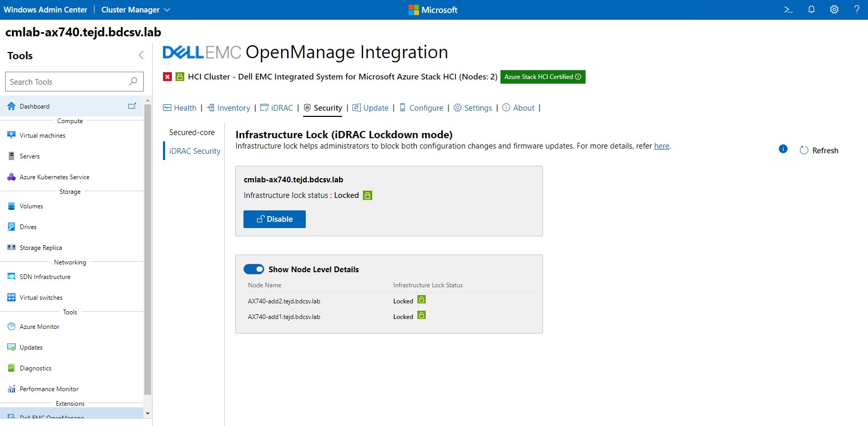Open the Virtual machines tool

pyautogui.click(x=43, y=136)
